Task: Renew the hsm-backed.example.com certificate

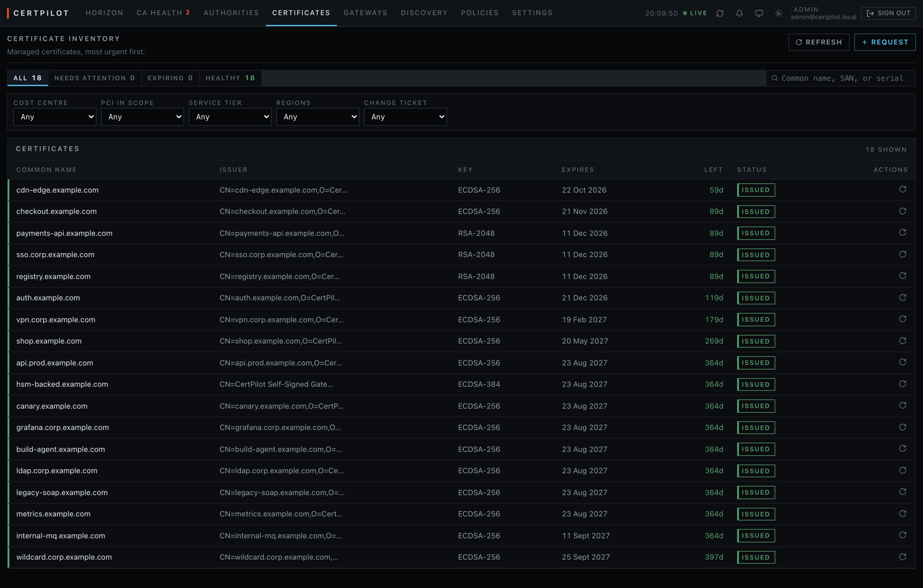Action: 903,385
